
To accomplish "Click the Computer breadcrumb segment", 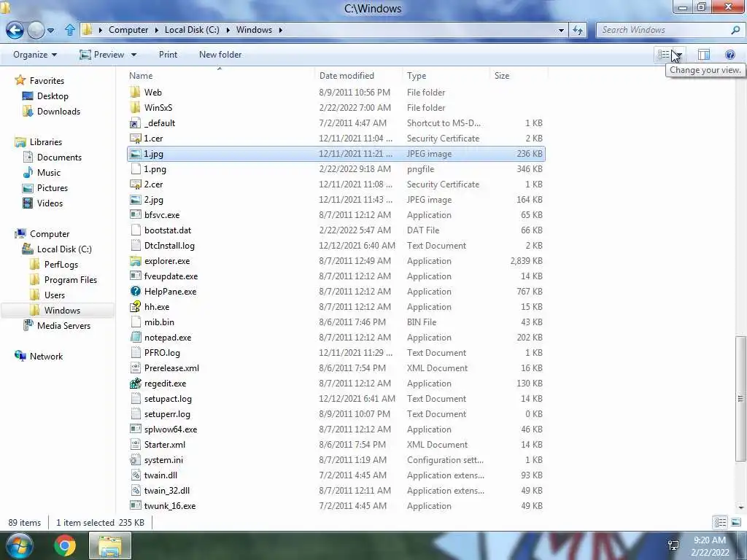I will click(128, 30).
